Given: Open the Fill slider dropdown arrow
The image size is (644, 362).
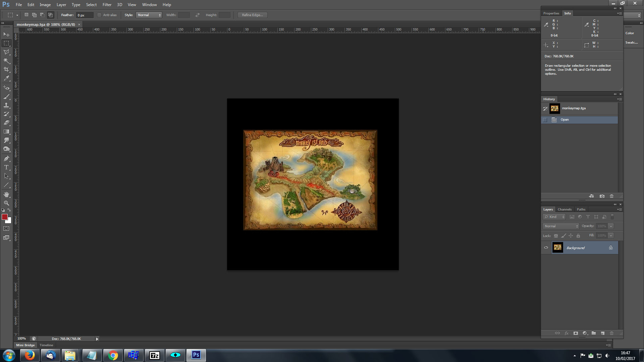Looking at the screenshot, I should pos(611,236).
